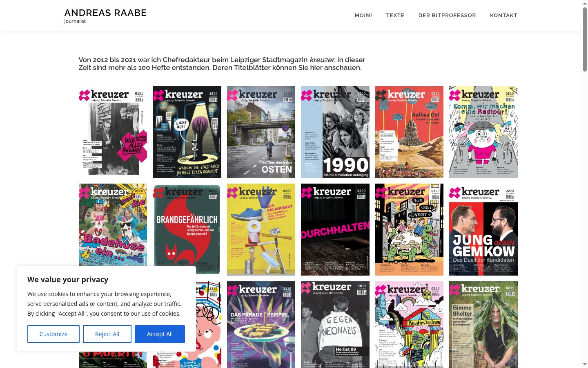Viewport: 588px width, 368px height.
Task: View the 'Auf Tour durch den Osten' cover
Action: coord(261,132)
